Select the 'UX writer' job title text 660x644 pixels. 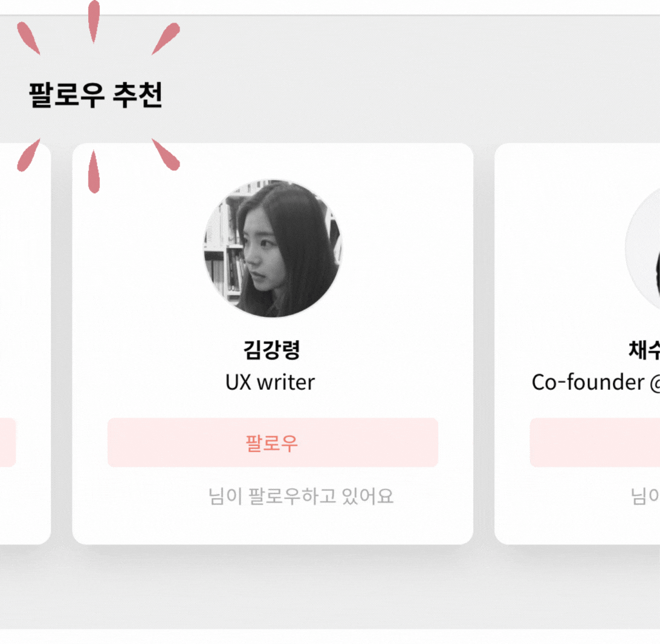(270, 382)
